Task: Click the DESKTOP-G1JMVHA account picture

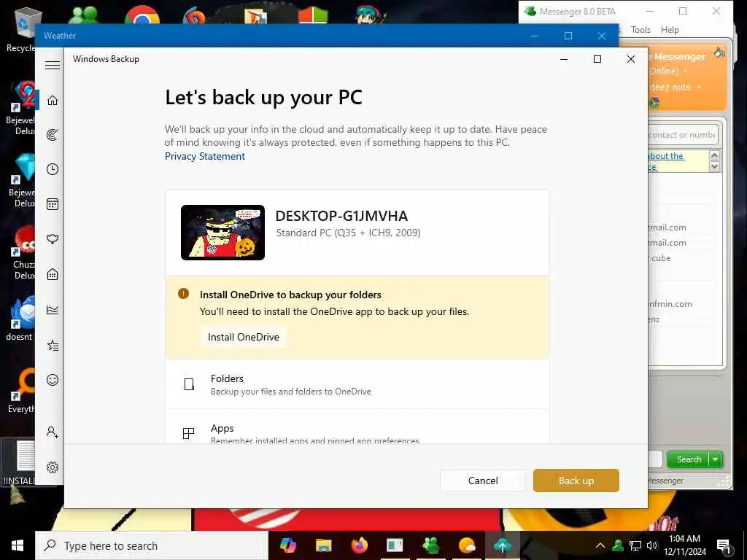Action: (222, 233)
